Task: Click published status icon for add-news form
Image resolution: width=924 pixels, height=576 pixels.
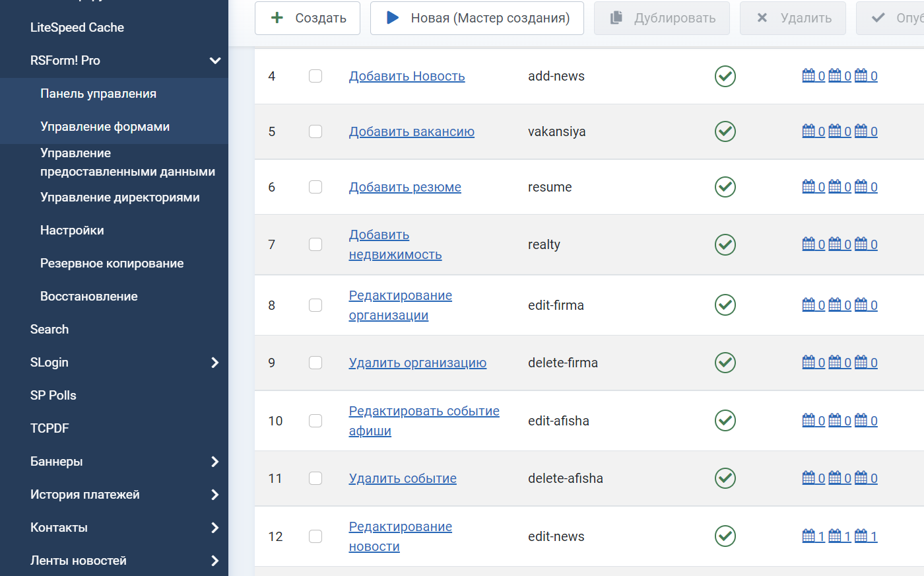Action: tap(725, 76)
